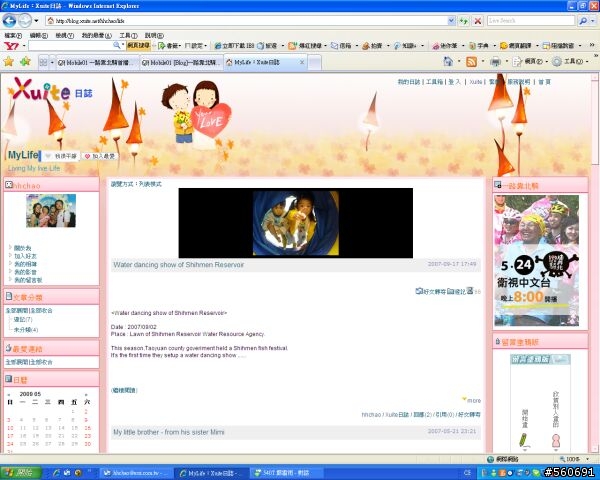Open the 工具(T) menu in menu bar
600x480 pixels.
(128, 35)
